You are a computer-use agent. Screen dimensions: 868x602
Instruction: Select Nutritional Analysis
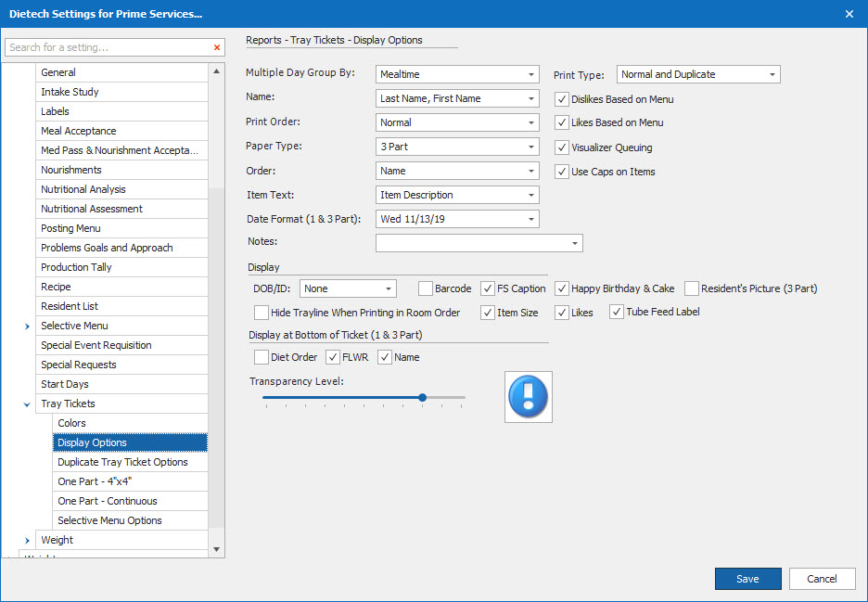[121, 189]
